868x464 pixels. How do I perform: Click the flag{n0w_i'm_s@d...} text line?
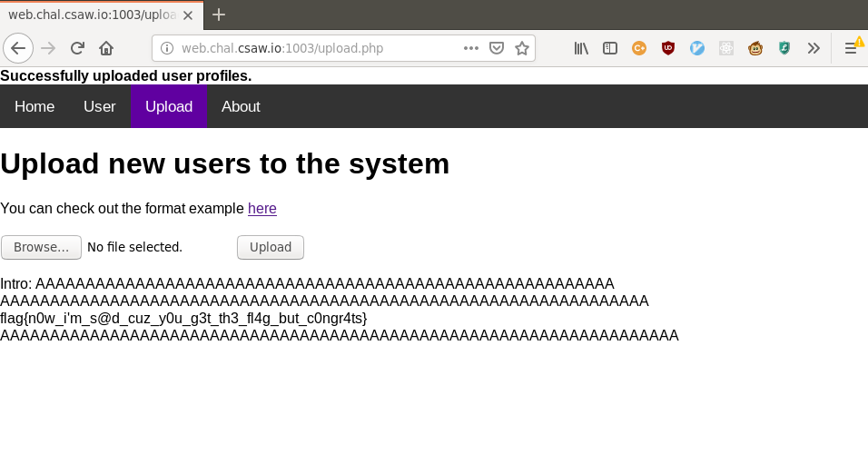coord(183,319)
